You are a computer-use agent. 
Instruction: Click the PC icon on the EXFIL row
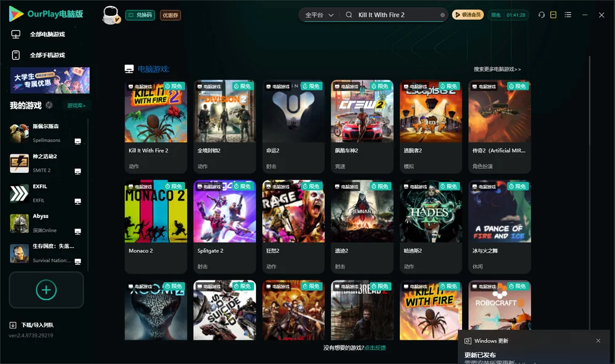(x=77, y=201)
